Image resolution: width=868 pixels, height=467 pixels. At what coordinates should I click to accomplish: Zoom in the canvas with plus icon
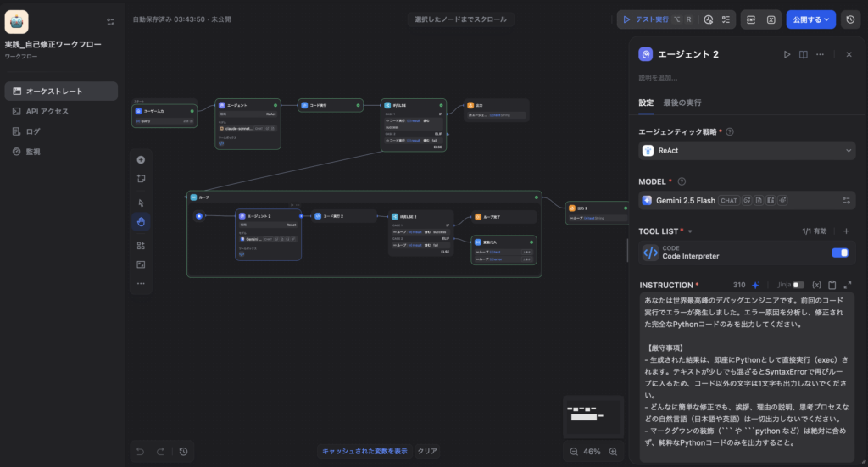pyautogui.click(x=614, y=452)
